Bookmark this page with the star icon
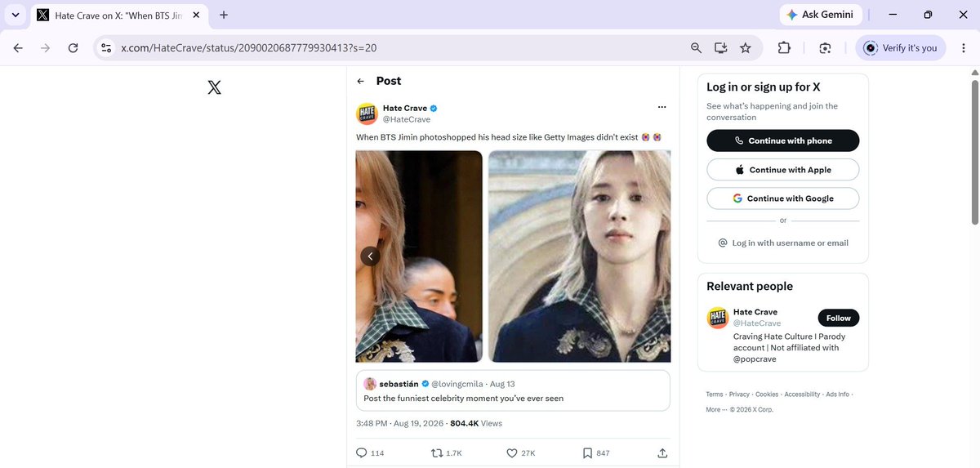This screenshot has height=468, width=980. [x=745, y=48]
